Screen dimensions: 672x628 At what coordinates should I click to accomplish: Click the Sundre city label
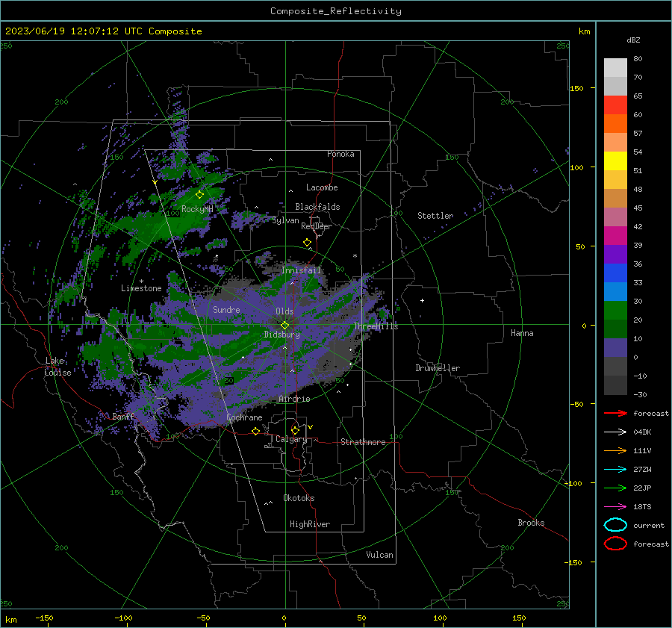226,309
